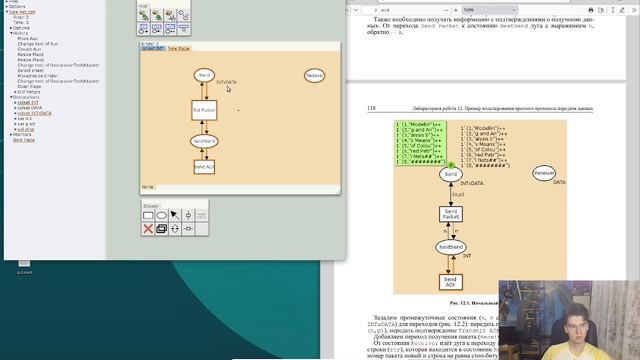The height and width of the screenshot is (360, 640).
Task: Expand the Old history node
Action: (16, 92)
